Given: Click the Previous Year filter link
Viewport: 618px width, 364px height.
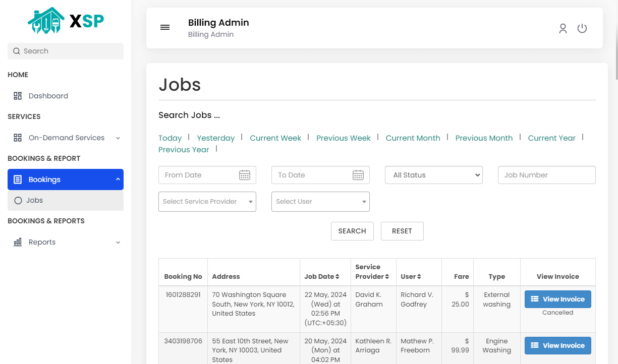Looking at the screenshot, I should 184,149.
